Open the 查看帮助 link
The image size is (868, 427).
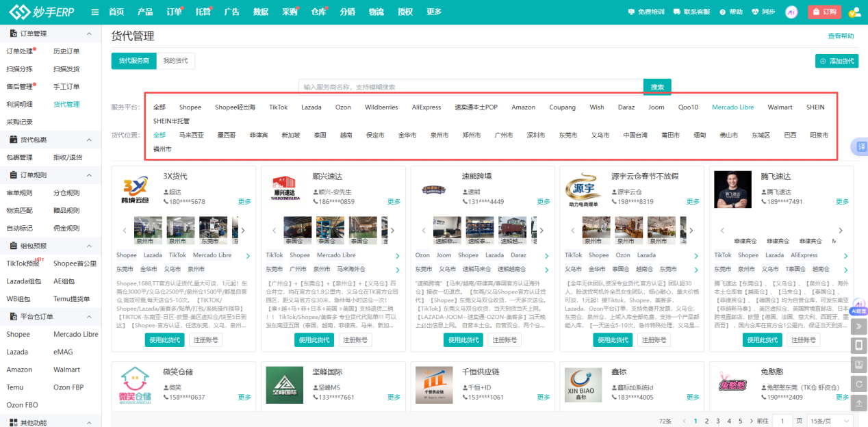(x=841, y=36)
